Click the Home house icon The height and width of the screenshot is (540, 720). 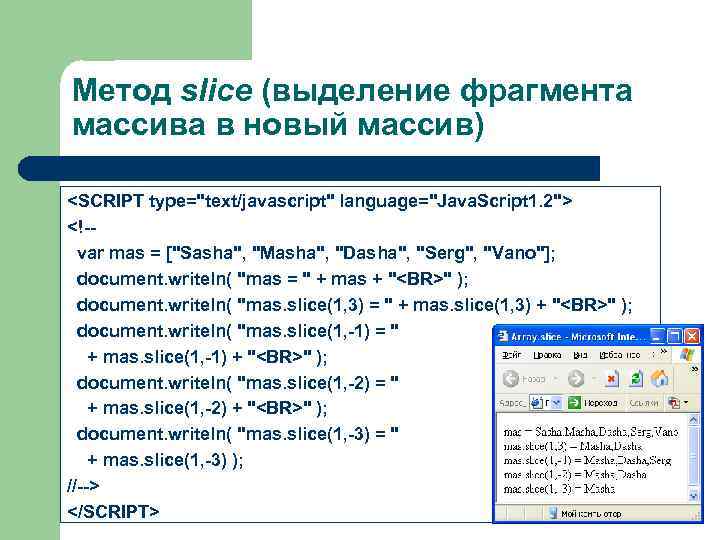[660, 379]
